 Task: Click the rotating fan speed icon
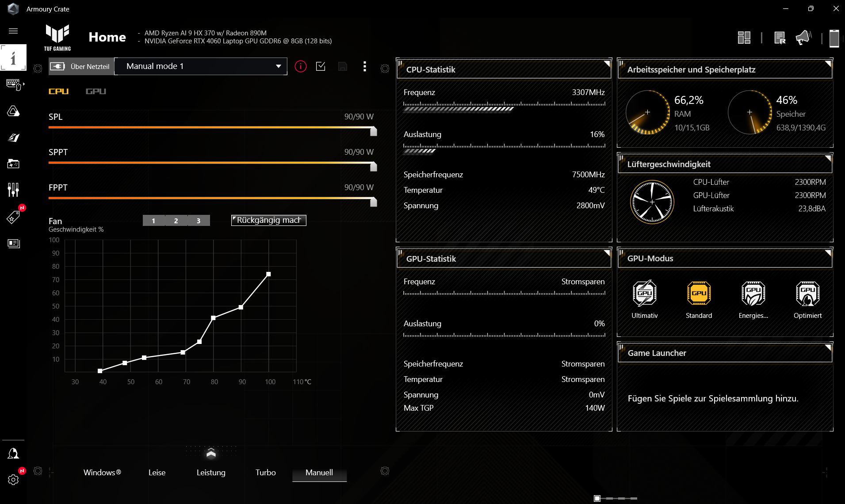pyautogui.click(x=652, y=202)
